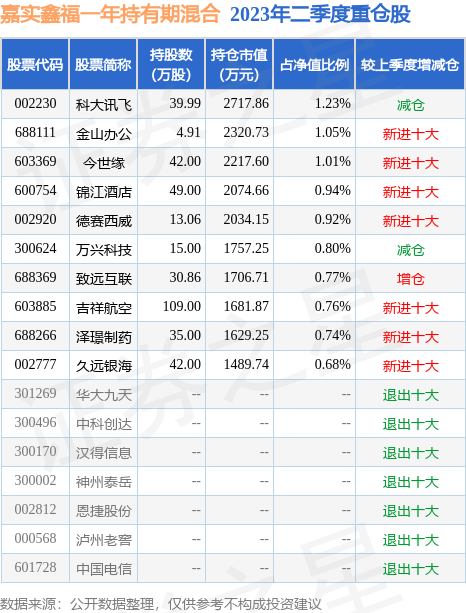Select the green 减仓 label for 万兴科技
Image resolution: width=466 pixels, height=613 pixels.
tap(410, 249)
